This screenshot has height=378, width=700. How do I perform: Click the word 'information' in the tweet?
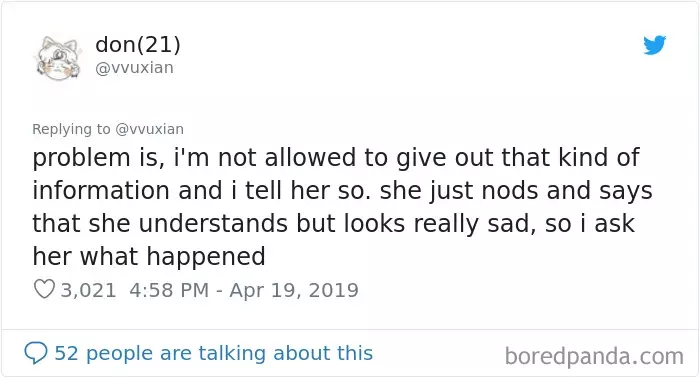click(101, 191)
